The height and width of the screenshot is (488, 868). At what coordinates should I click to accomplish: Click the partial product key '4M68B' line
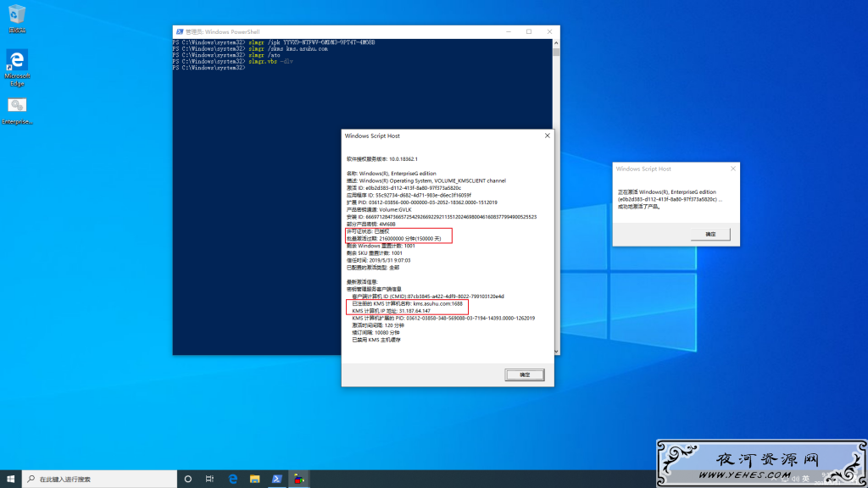371,224
